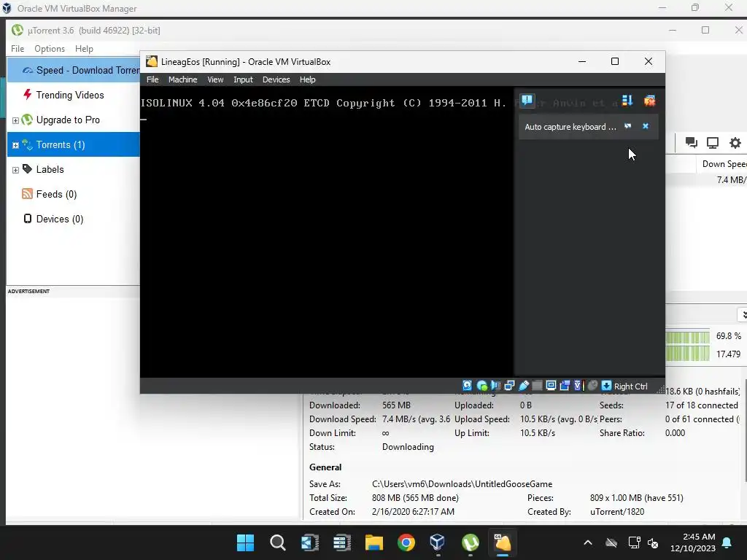Image resolution: width=747 pixels, height=560 pixels.
Task: Select Upgrade to Pro in uTorrent sidebar
Action: (74, 120)
